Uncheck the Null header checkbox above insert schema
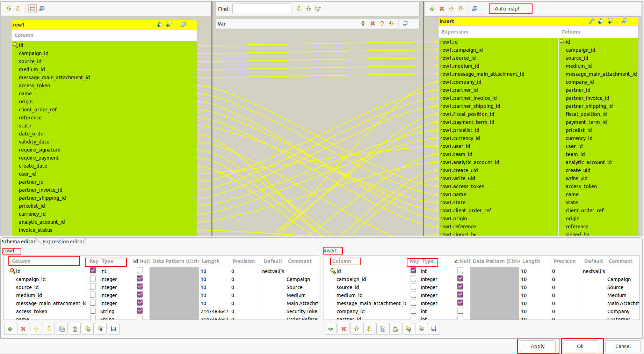644x354 pixels. tap(456, 260)
